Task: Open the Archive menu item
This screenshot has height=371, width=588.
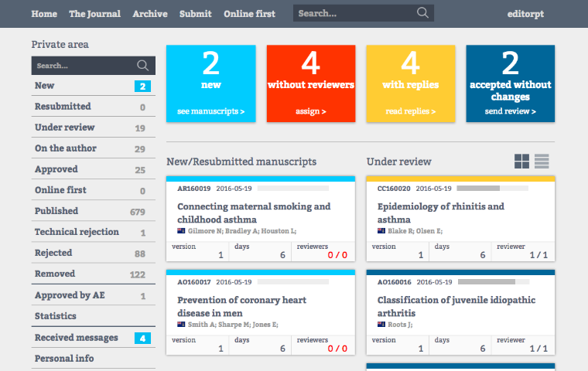Action: [x=150, y=14]
